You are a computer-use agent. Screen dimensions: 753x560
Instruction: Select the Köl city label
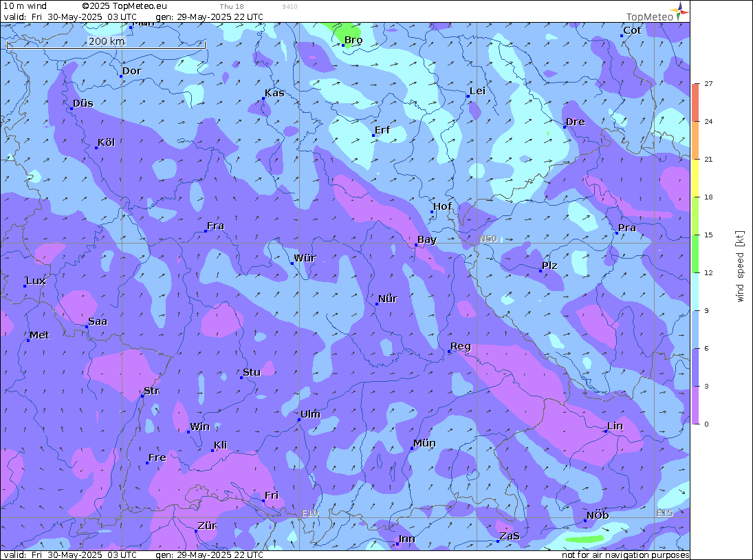click(106, 142)
